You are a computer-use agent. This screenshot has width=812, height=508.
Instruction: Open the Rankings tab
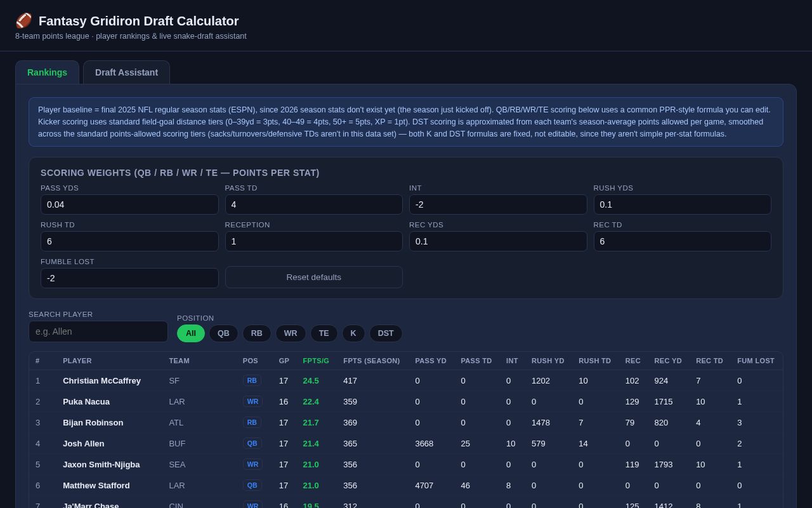(47, 72)
